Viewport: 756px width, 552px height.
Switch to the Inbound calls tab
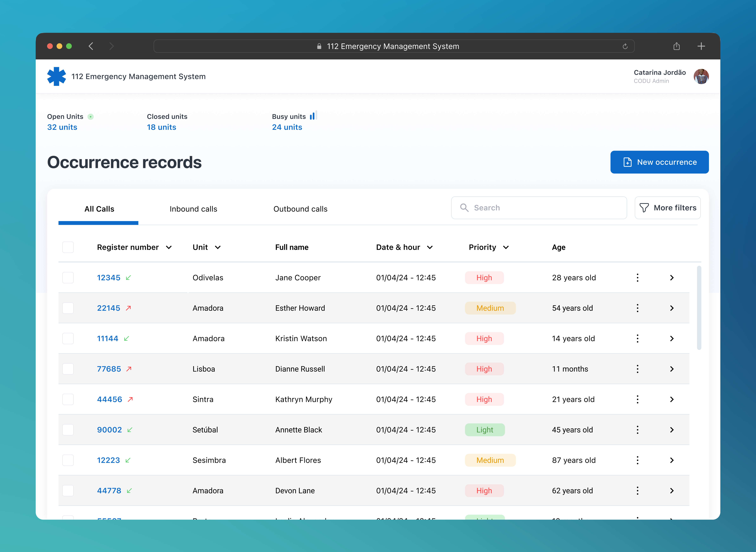193,209
